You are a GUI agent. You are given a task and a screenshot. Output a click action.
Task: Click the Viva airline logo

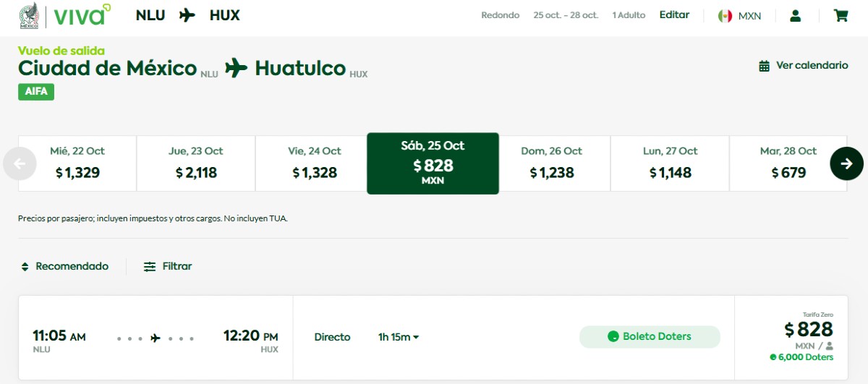pos(82,15)
